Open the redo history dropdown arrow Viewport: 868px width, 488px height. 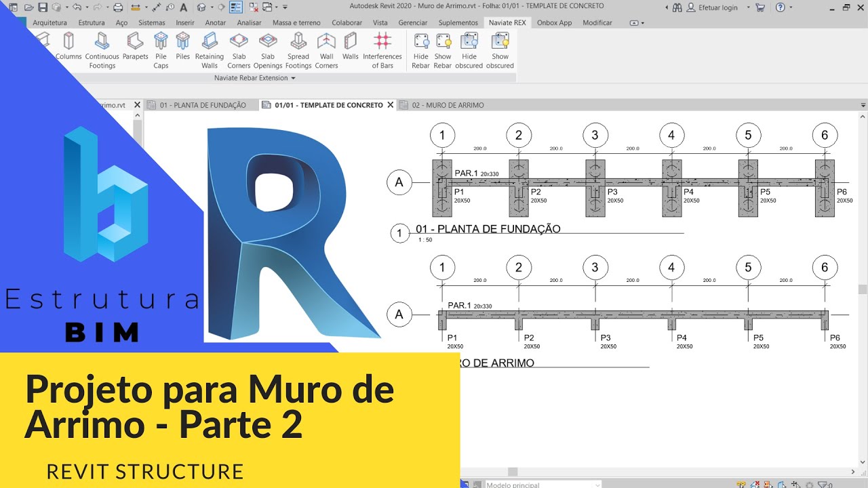[x=107, y=7]
